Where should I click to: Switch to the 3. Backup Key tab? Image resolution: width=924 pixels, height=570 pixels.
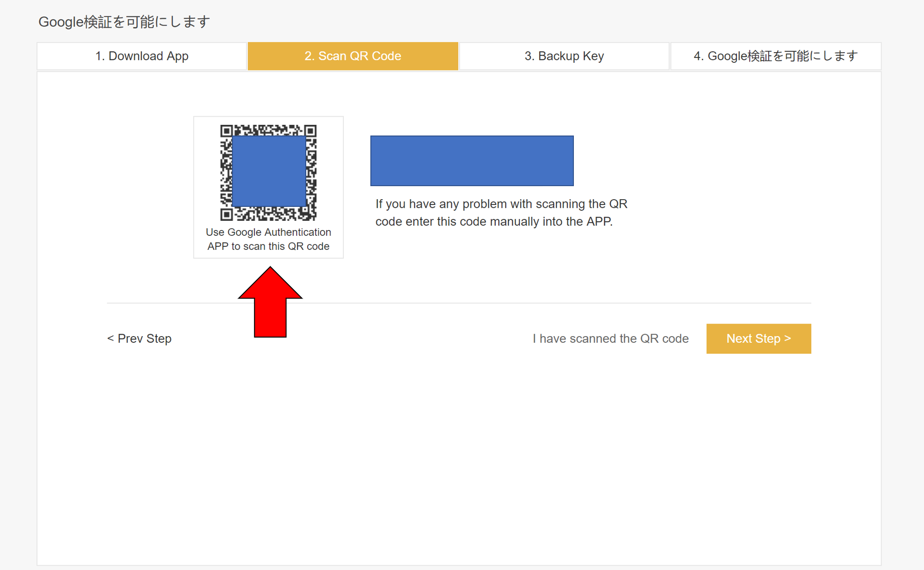tap(564, 56)
